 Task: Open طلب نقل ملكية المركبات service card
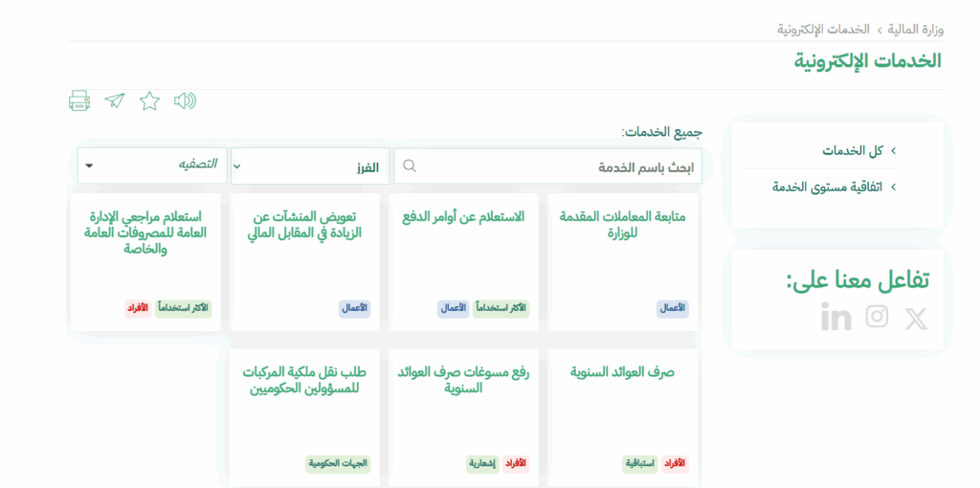click(304, 380)
